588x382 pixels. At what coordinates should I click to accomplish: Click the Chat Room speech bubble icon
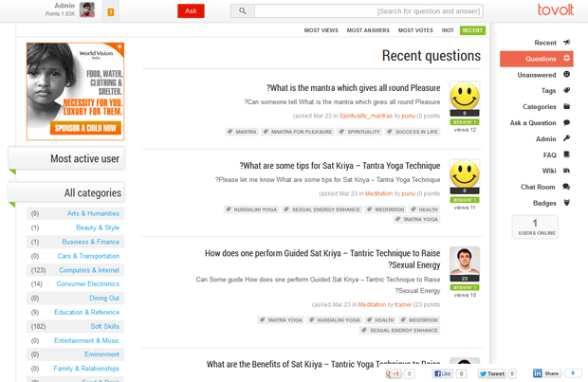tap(566, 187)
